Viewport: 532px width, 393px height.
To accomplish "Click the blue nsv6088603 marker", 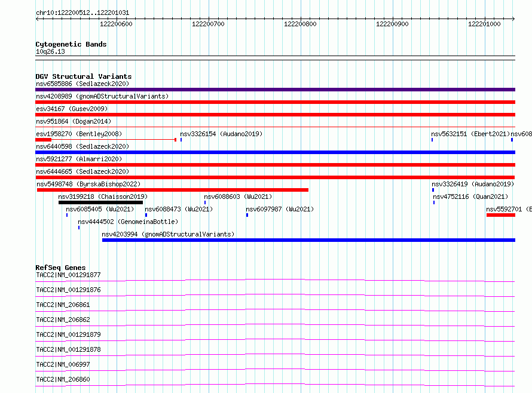I will coord(205,202).
